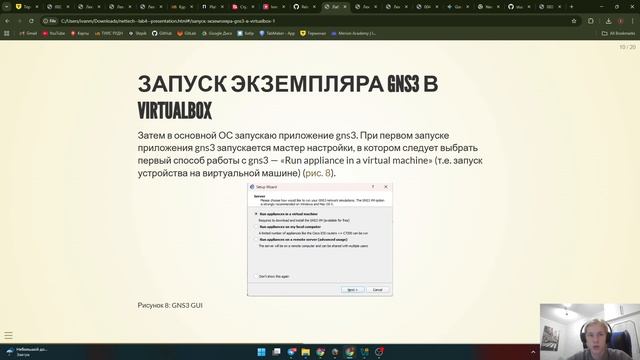Show hidden system tray icons
Viewport: 640px width, 360px height.
[x=533, y=352]
